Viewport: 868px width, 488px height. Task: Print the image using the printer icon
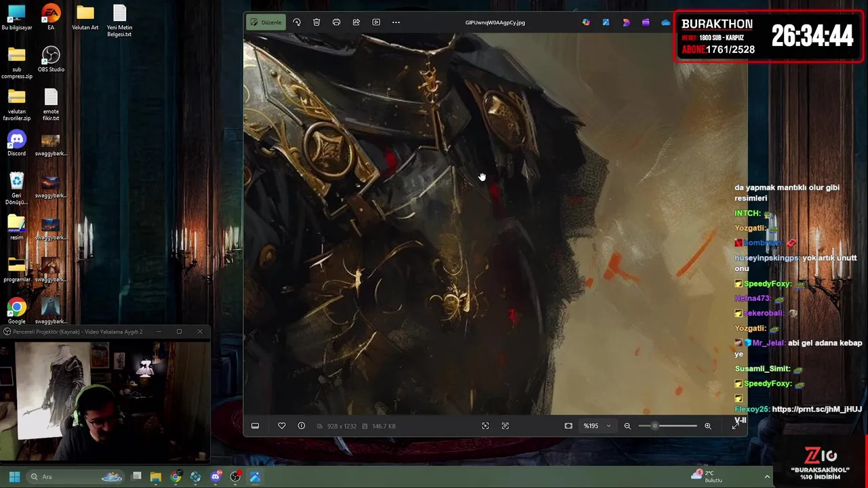(x=336, y=22)
